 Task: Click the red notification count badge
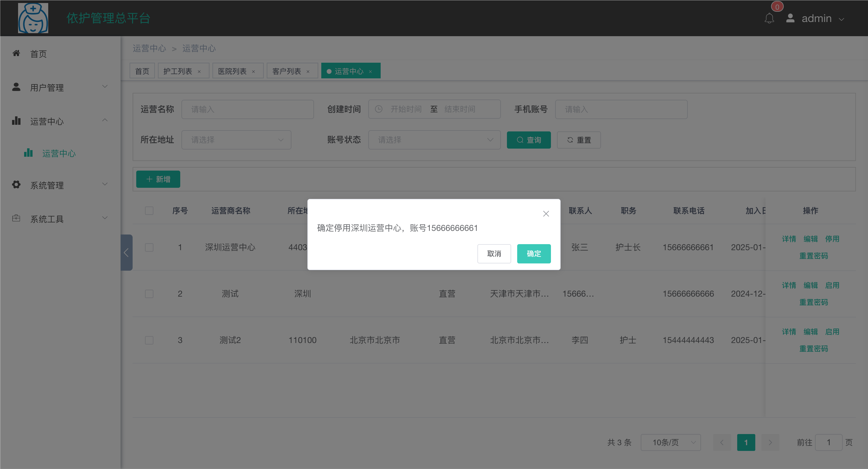tap(777, 6)
